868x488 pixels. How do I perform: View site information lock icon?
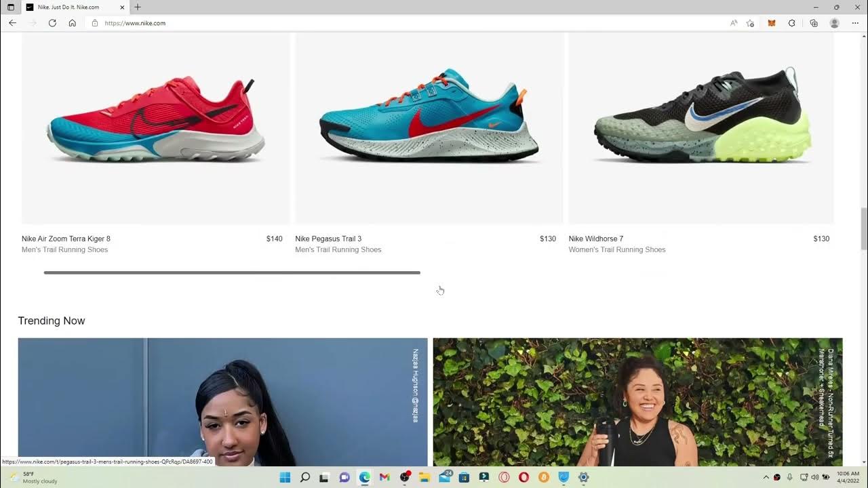95,23
